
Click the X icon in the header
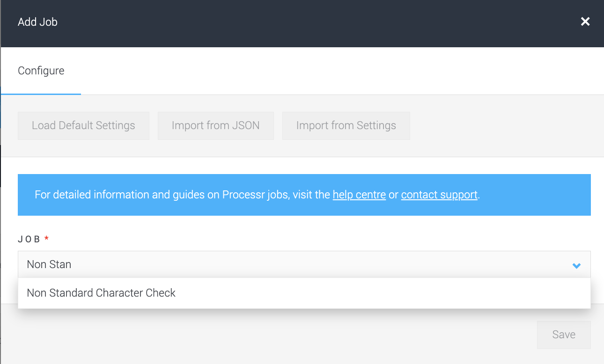pyautogui.click(x=585, y=22)
